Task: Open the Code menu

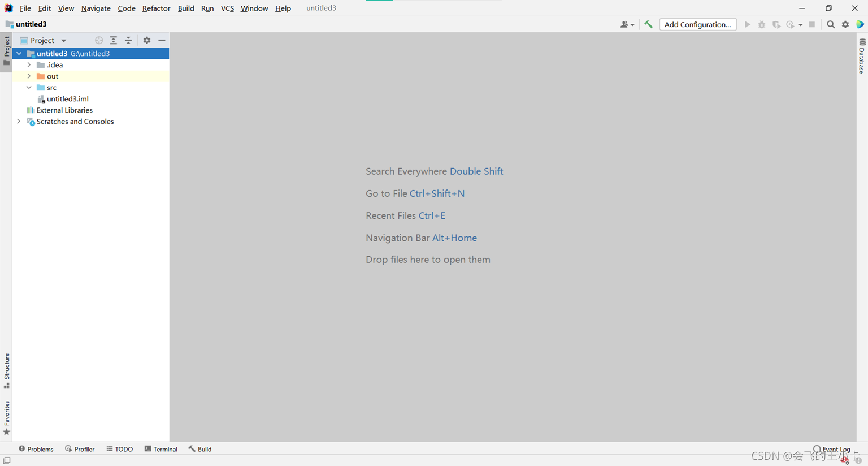Action: (127, 8)
